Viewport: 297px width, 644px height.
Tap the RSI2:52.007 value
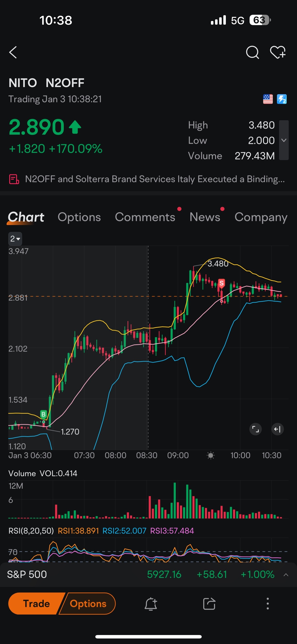(x=124, y=531)
